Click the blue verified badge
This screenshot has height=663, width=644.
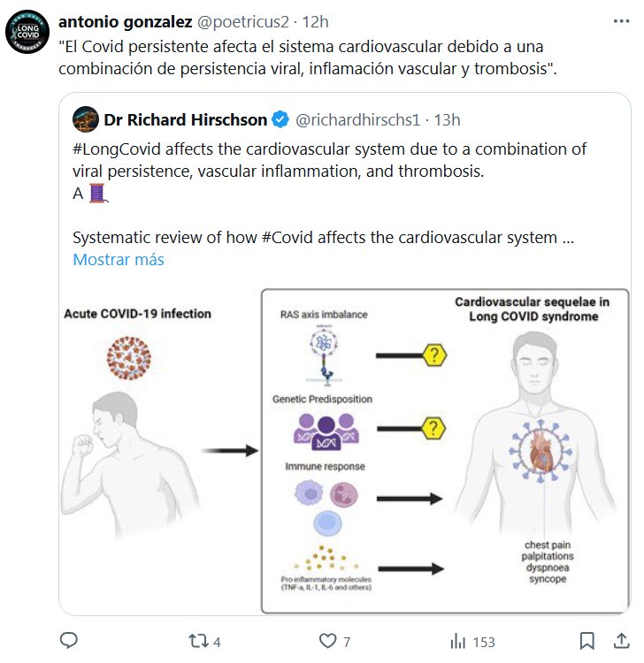click(x=280, y=118)
